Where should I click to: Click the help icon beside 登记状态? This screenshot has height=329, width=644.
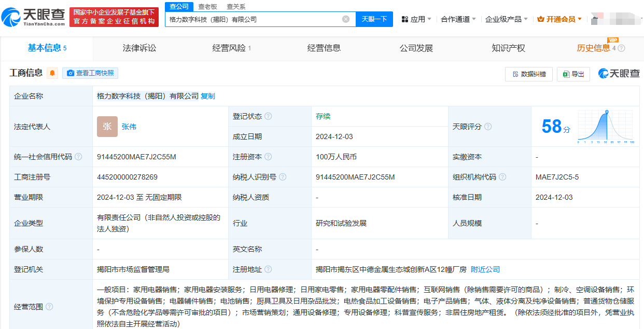click(x=268, y=116)
